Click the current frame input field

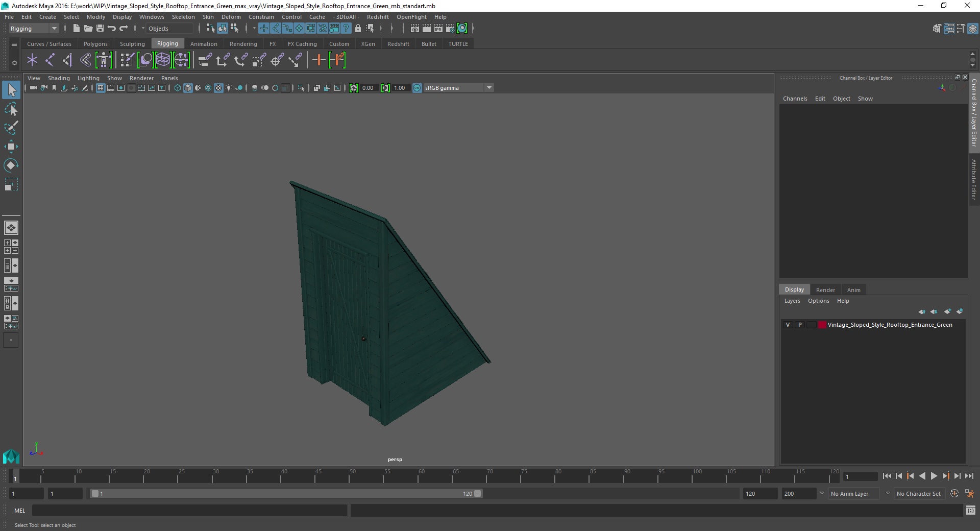click(x=861, y=476)
